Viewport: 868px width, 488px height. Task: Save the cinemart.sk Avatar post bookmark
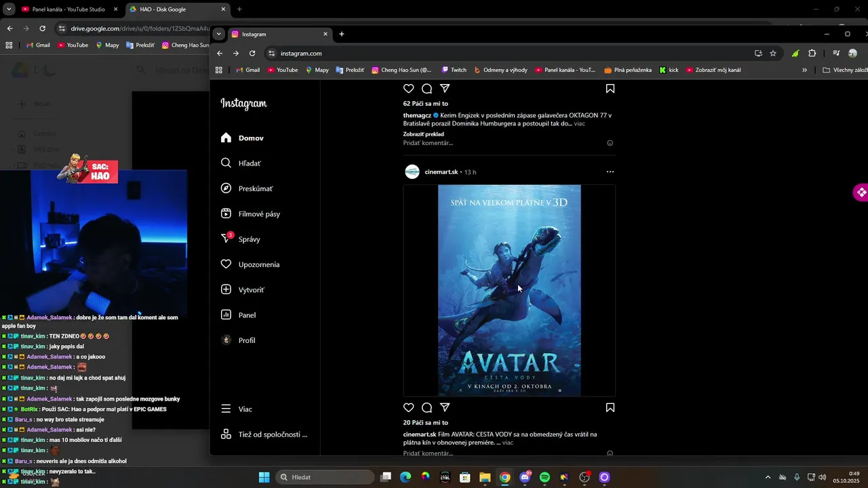pos(610,407)
